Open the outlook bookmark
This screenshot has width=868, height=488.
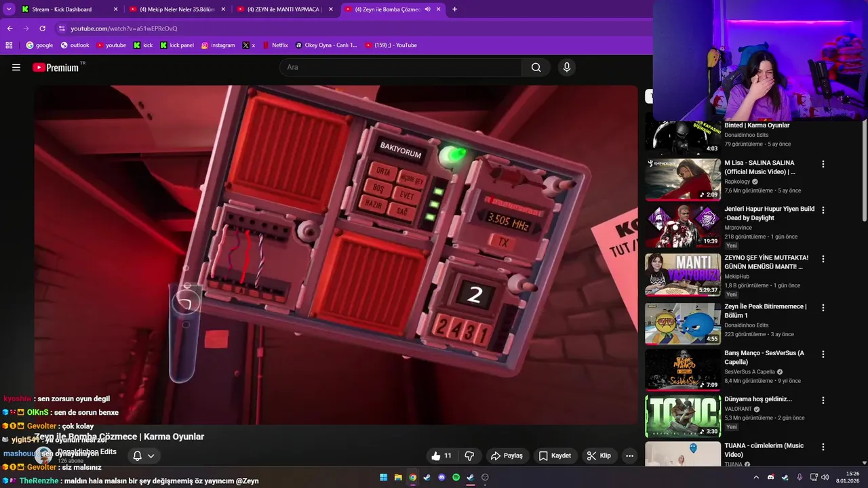[x=75, y=45]
